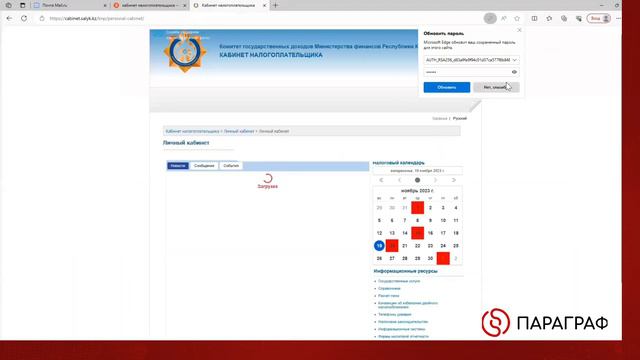Open the События tab
Image resolution: width=640 pixels, height=360 pixels.
pos(231,166)
